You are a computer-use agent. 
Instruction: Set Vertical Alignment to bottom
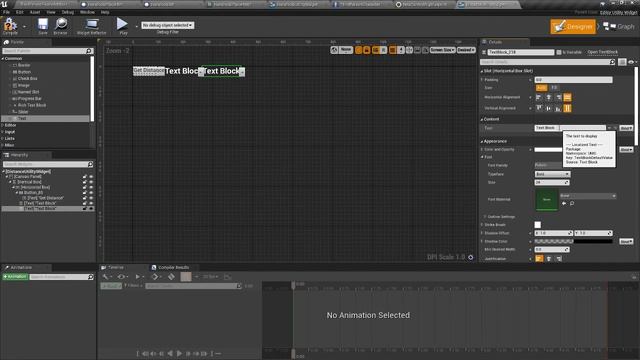(x=558, y=108)
